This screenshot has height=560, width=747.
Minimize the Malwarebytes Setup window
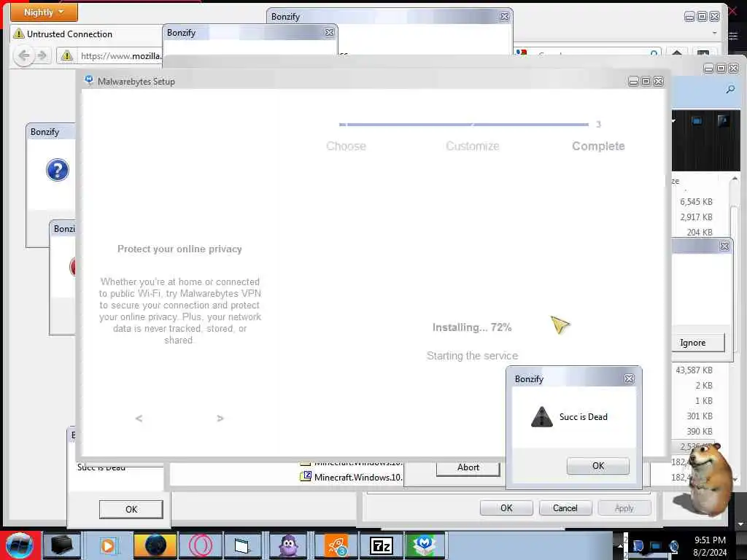click(633, 82)
